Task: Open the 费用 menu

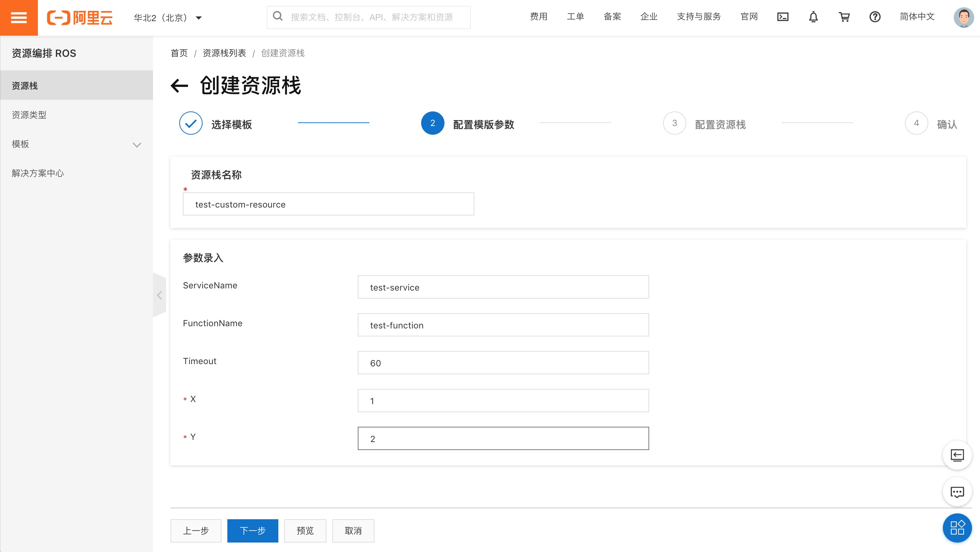Action: pos(539,17)
